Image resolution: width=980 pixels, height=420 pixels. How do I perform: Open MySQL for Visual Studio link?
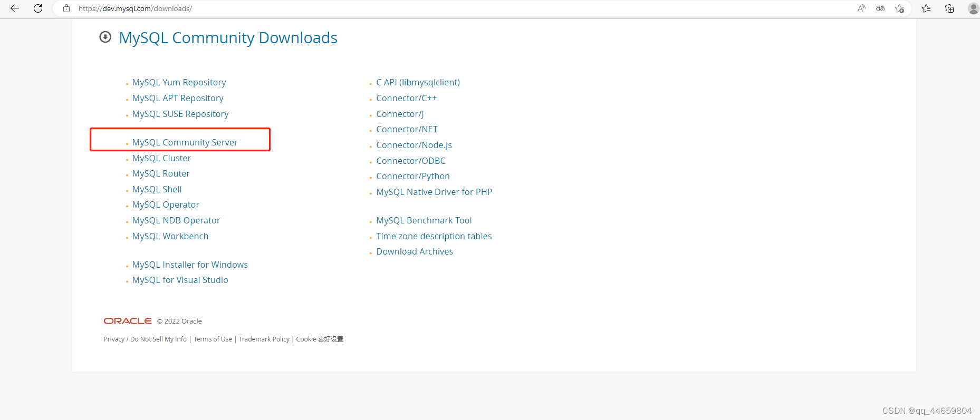pos(180,280)
